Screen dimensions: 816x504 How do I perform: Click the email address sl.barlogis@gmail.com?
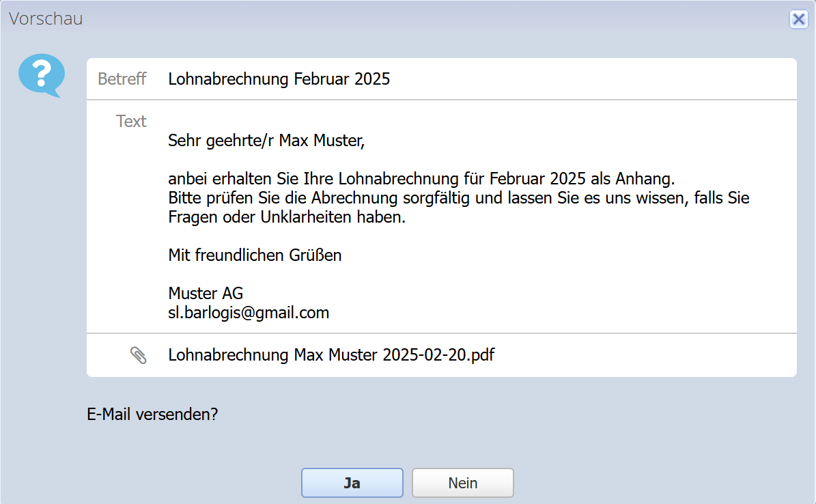[x=249, y=313]
